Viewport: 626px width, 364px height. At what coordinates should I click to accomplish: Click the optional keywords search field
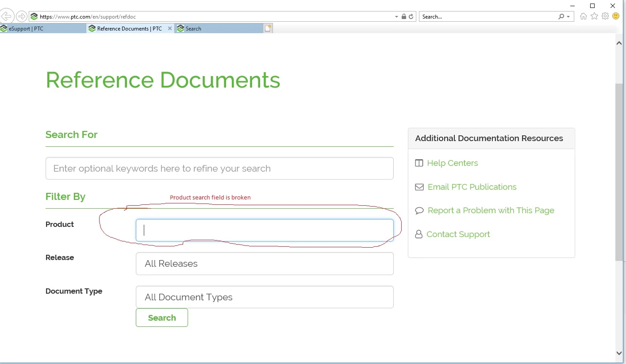[x=219, y=168]
